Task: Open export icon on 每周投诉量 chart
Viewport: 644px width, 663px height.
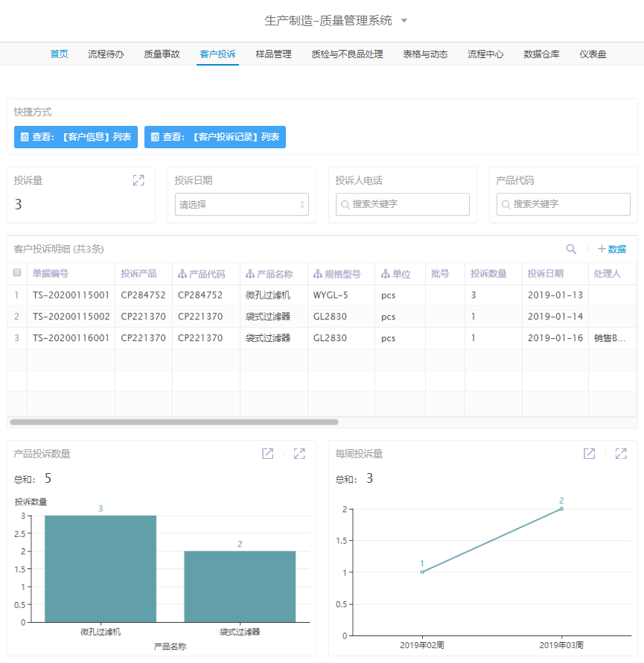Action: click(x=589, y=454)
